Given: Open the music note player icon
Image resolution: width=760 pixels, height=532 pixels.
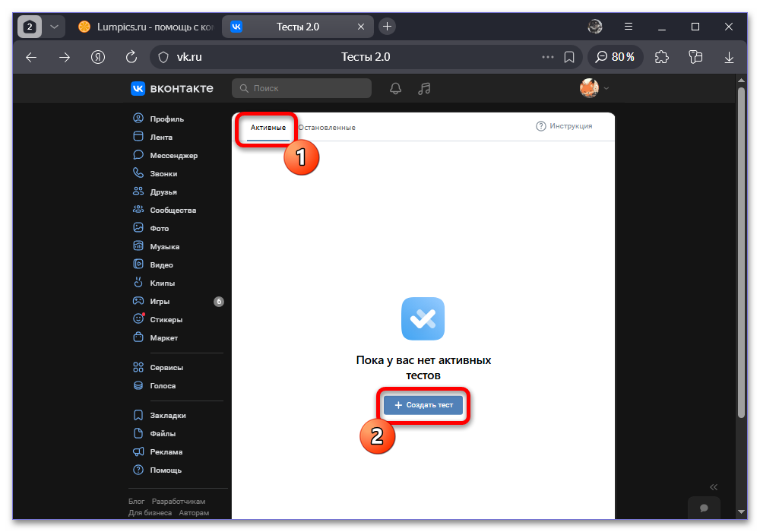Looking at the screenshot, I should [424, 88].
